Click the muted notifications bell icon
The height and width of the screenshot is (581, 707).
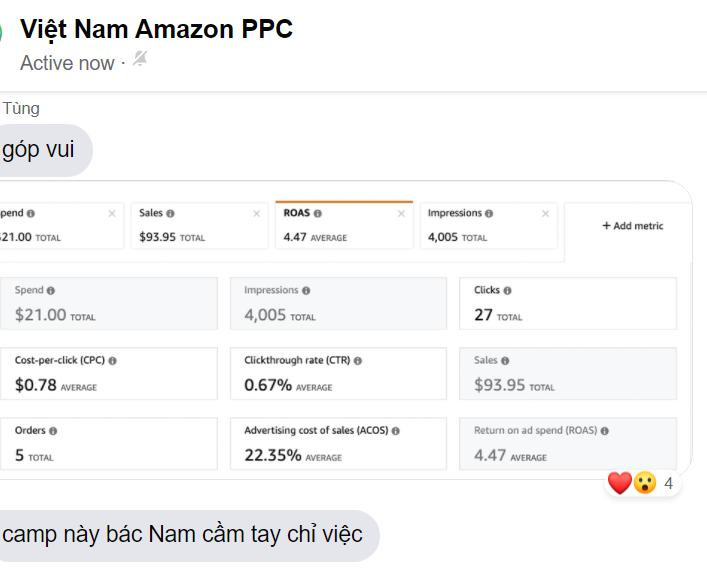140,61
